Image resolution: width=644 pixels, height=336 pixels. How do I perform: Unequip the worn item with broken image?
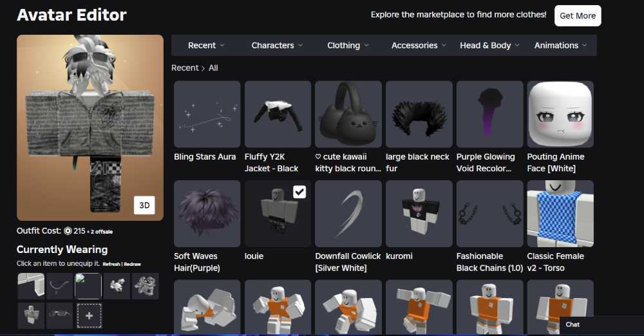point(88,286)
